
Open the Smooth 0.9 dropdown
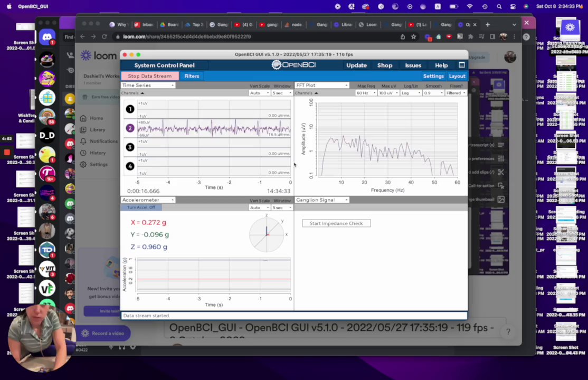(433, 93)
